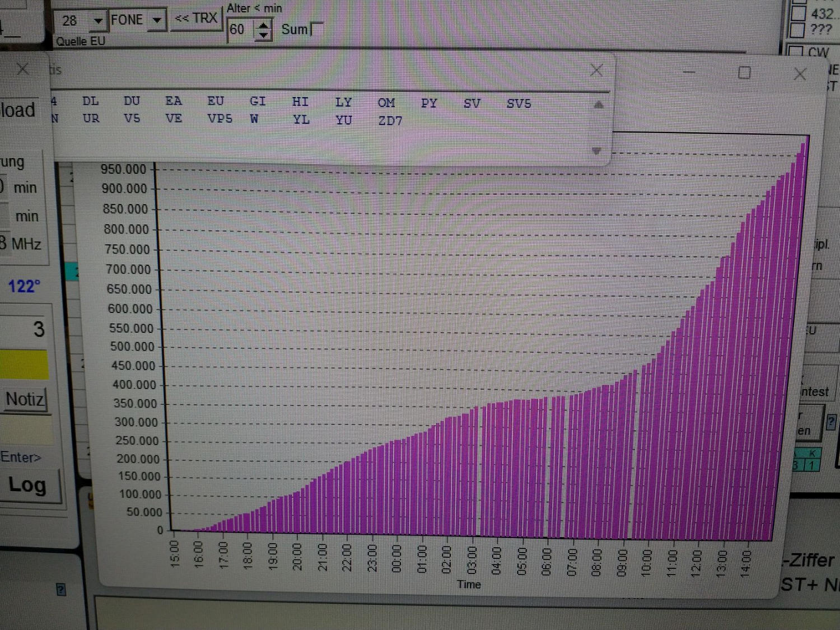Minimize the score chart window
Screen dimensions: 840x630
coord(689,72)
